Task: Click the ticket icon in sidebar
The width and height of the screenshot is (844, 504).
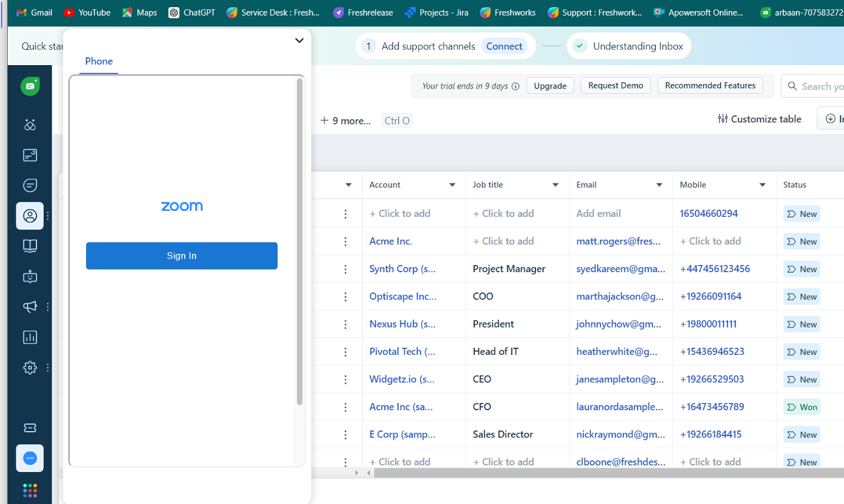Action: [x=30, y=428]
